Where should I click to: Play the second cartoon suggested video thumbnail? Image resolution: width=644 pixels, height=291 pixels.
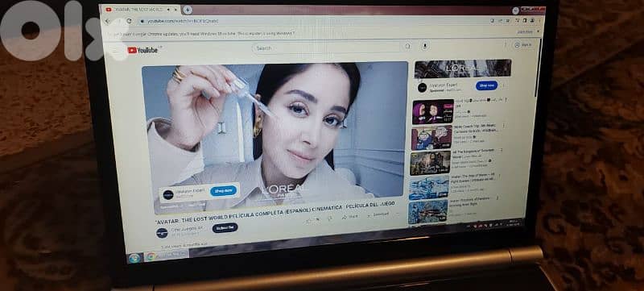[x=431, y=137]
